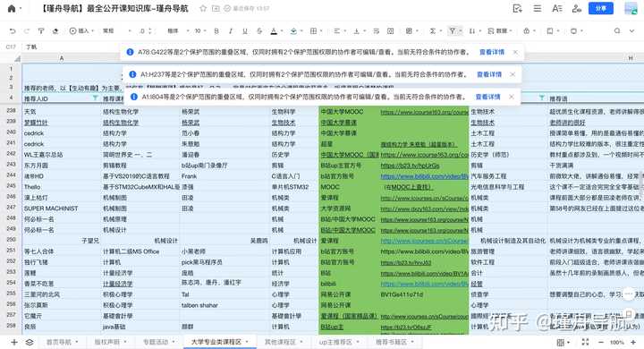Open the font family dropdown

pos(178,30)
